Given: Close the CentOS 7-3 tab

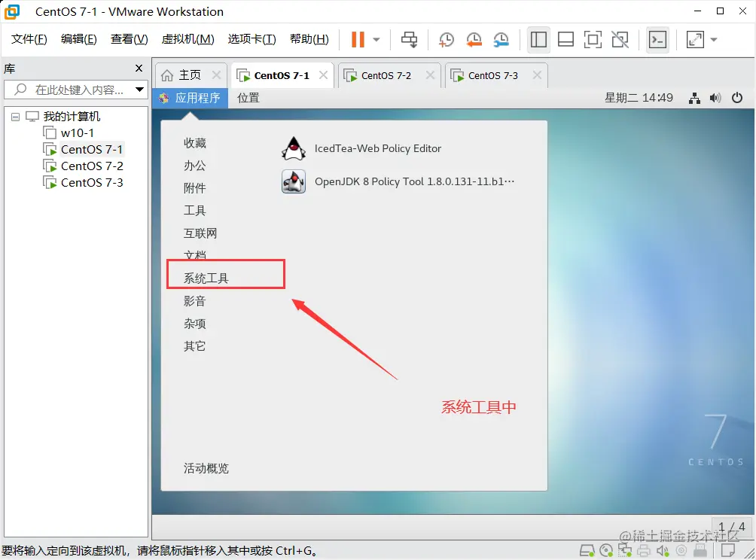Looking at the screenshot, I should 537,75.
